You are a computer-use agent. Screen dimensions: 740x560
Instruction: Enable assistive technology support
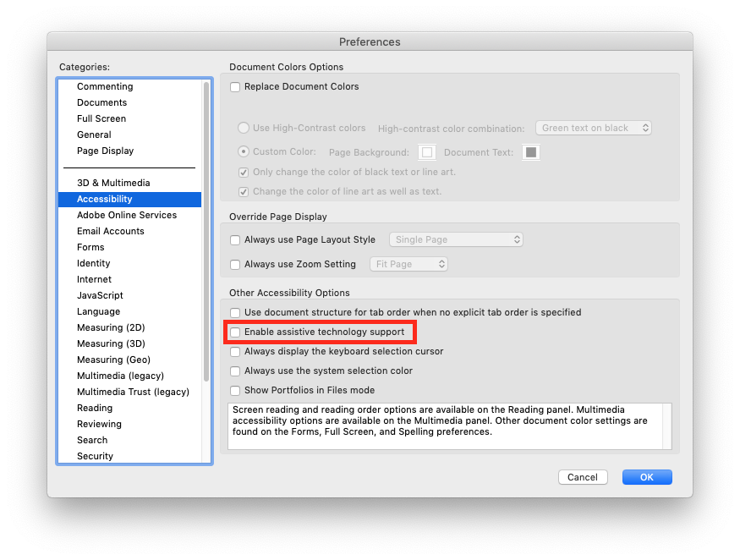pyautogui.click(x=234, y=332)
